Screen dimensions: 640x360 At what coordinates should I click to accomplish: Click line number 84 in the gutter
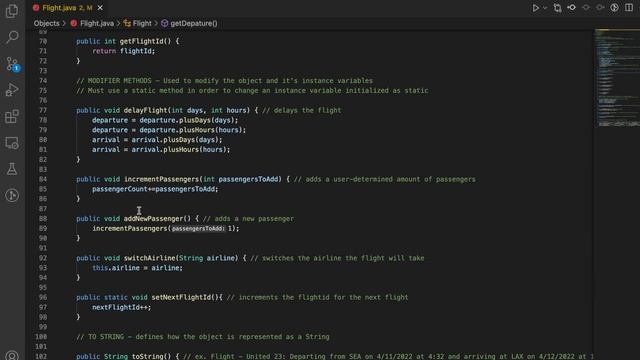[43, 179]
